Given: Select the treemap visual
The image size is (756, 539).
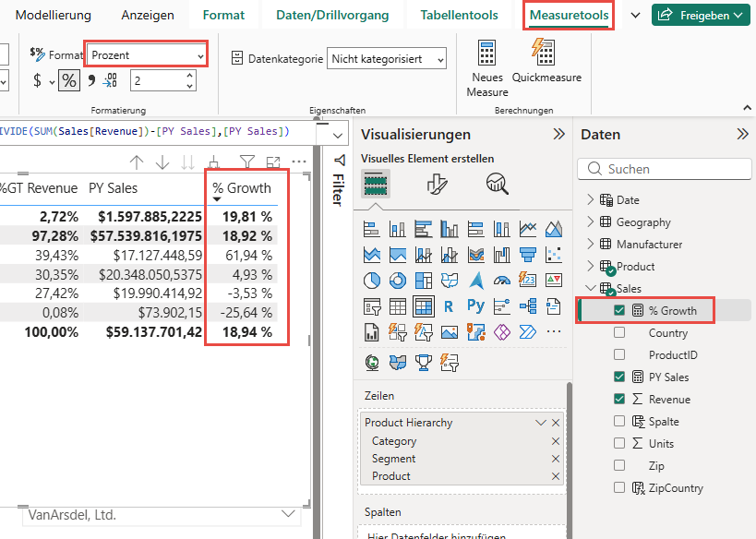Looking at the screenshot, I should 424,280.
